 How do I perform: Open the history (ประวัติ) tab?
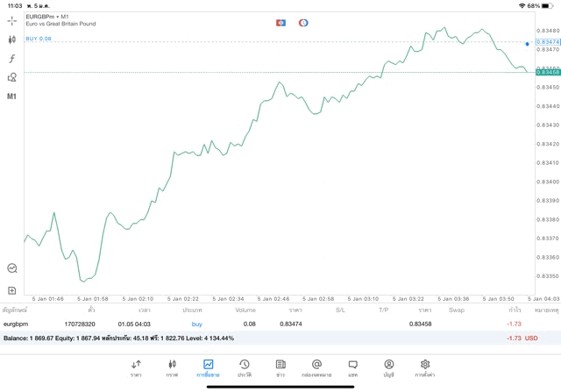click(245, 367)
